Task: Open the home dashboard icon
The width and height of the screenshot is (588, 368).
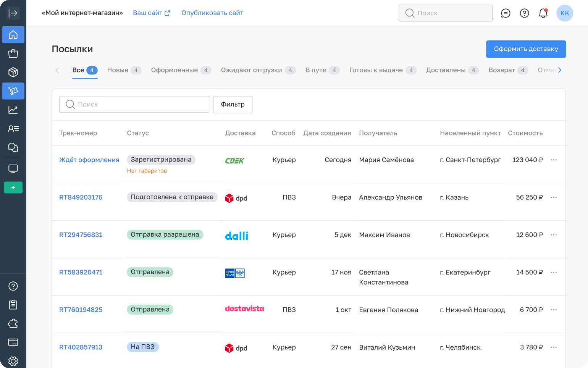Action: [13, 35]
